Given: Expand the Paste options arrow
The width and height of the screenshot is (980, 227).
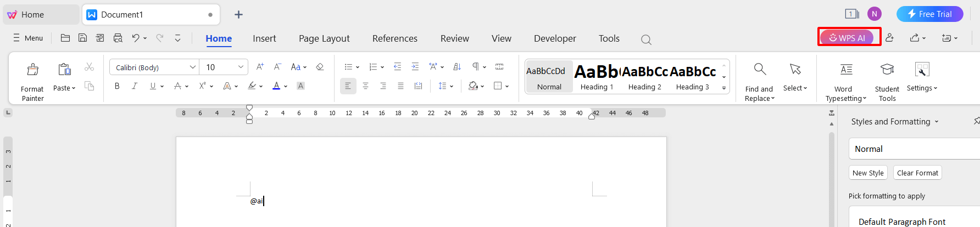Looking at the screenshot, I should pos(74,88).
